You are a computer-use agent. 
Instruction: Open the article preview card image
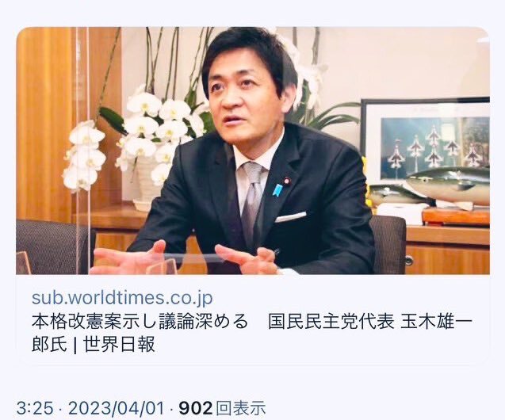[x=253, y=151]
